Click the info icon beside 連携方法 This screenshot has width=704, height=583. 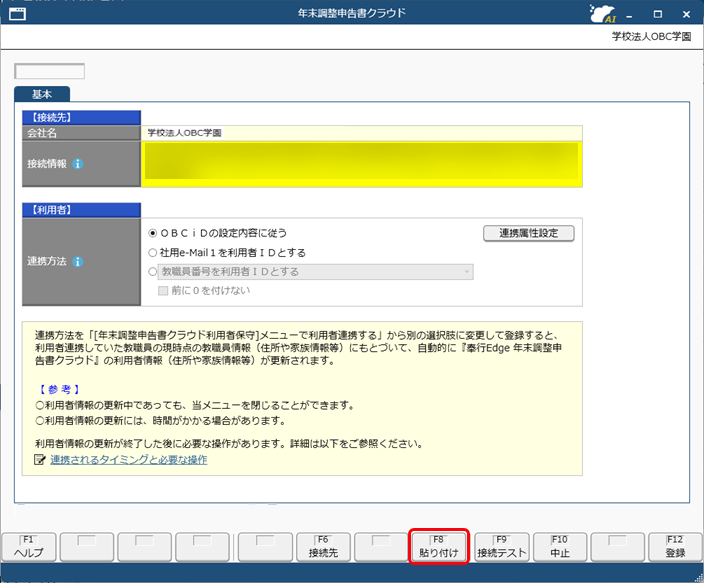[78, 262]
